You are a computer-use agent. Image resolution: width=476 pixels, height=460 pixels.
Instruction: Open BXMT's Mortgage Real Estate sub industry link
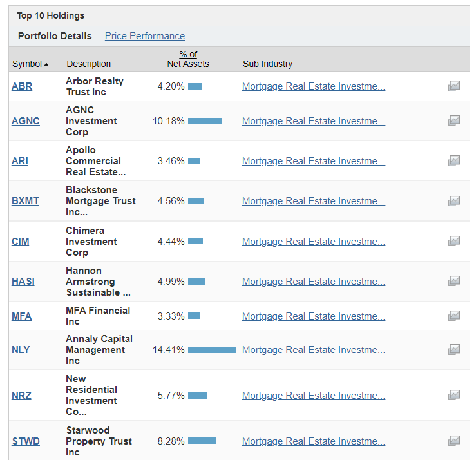coord(314,201)
